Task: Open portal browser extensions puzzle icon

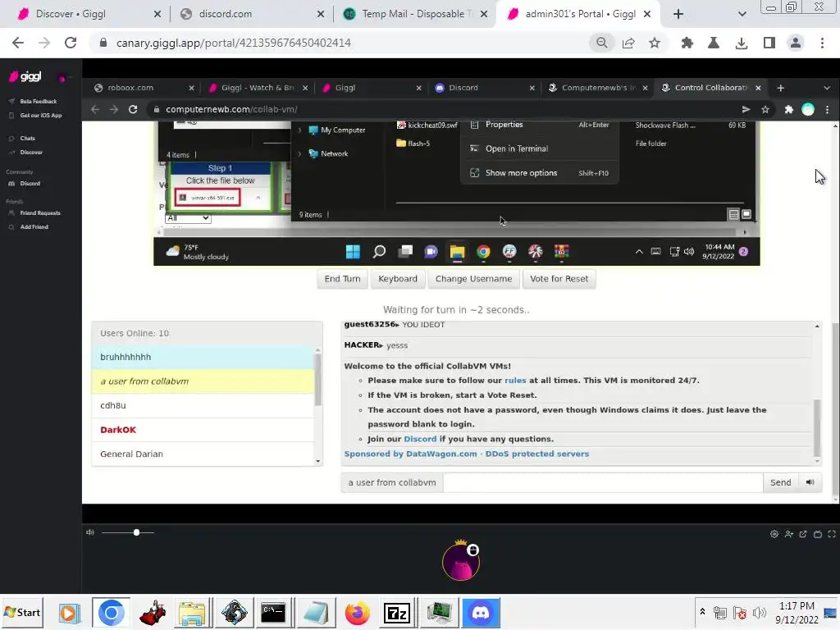Action: click(788, 109)
